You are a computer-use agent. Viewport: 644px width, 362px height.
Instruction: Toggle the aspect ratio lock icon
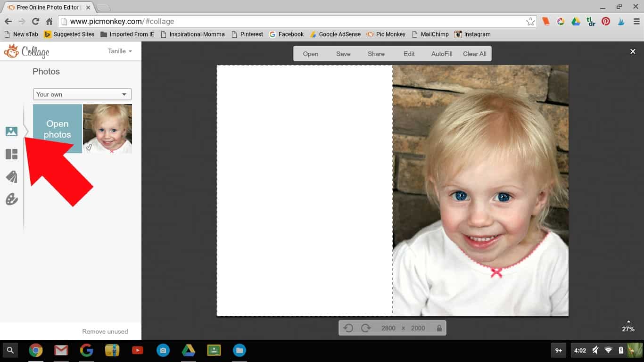pos(439,328)
